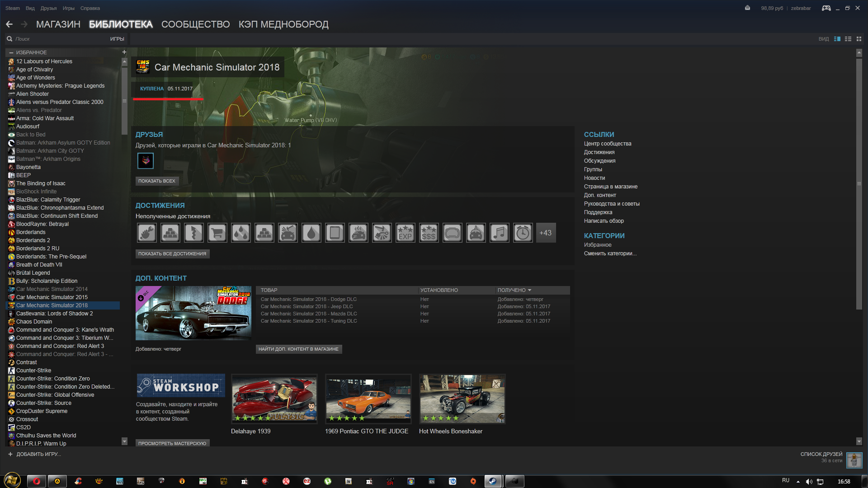Open ИГРЫ filter dropdown beside search
868x488 pixels.
[117, 39]
